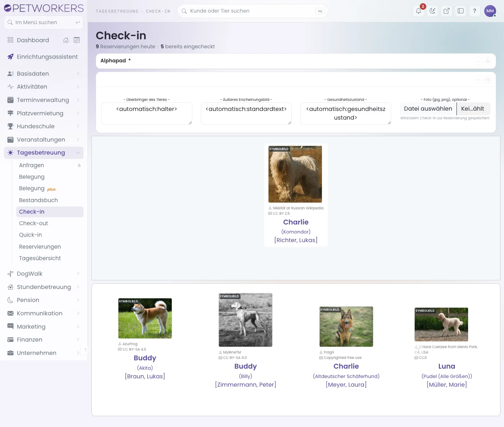Click the Tagesbetreuung breadcrumb link
The height and width of the screenshot is (427, 504).
(x=117, y=11)
